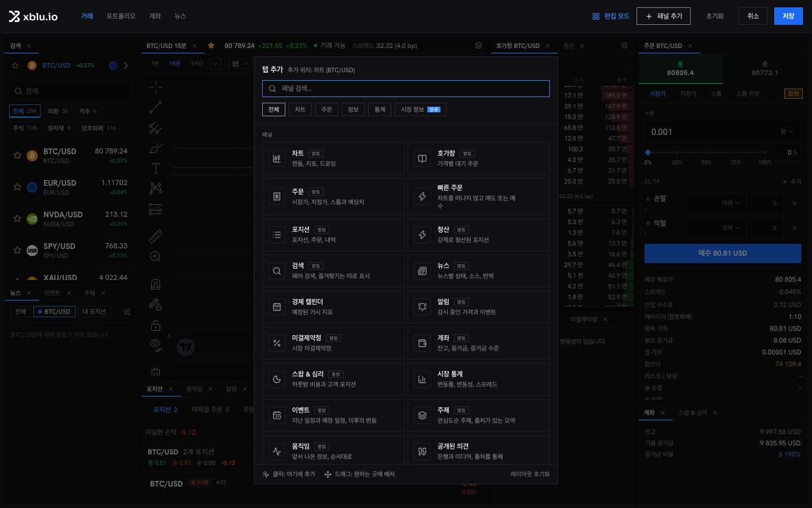Click the xblu.io logo

pyautogui.click(x=33, y=16)
